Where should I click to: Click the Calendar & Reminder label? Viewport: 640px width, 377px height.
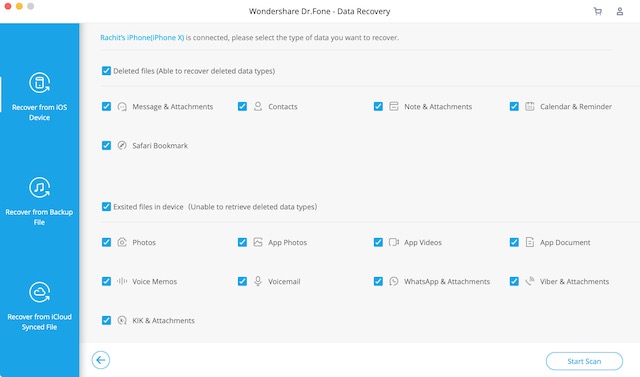(x=576, y=106)
